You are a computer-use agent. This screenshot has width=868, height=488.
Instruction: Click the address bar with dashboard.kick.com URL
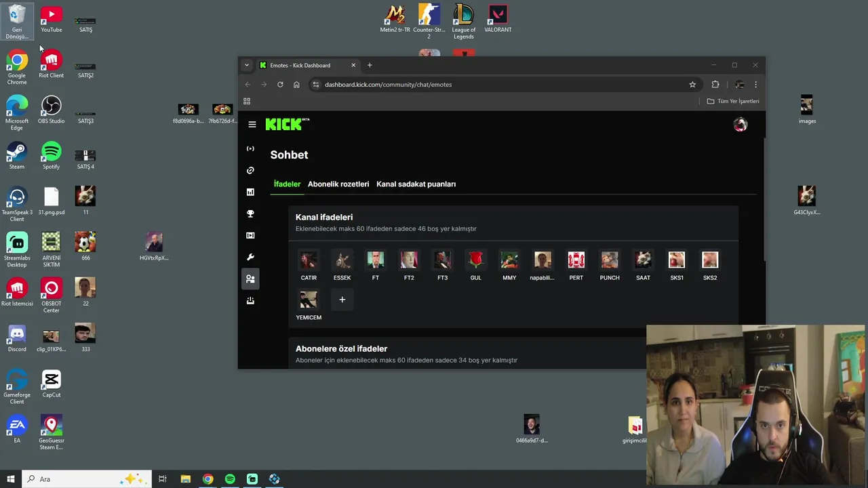[504, 85]
